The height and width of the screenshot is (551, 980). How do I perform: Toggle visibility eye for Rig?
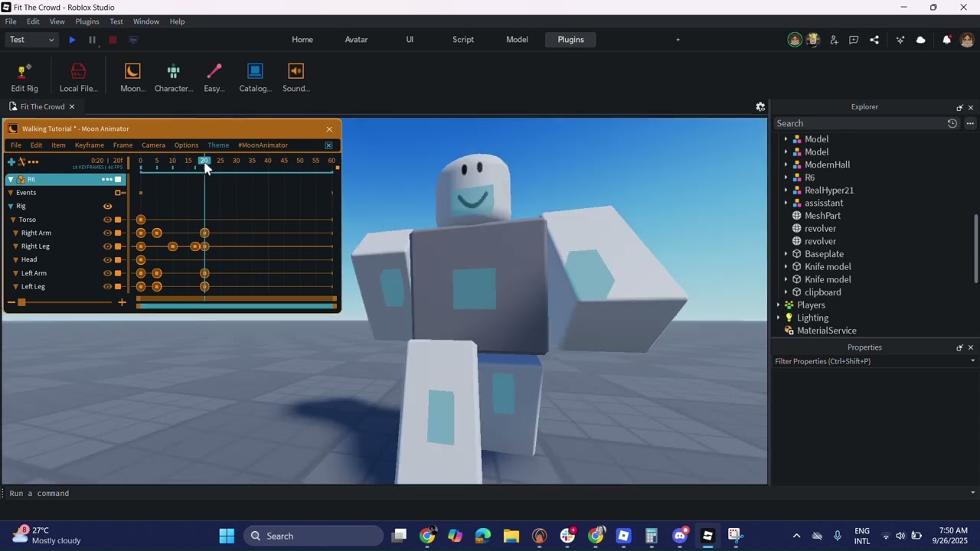point(107,206)
